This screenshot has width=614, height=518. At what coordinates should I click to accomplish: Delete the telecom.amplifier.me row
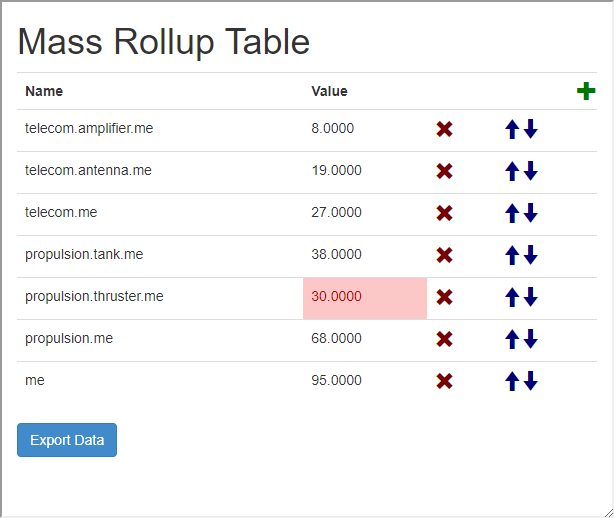click(x=445, y=129)
